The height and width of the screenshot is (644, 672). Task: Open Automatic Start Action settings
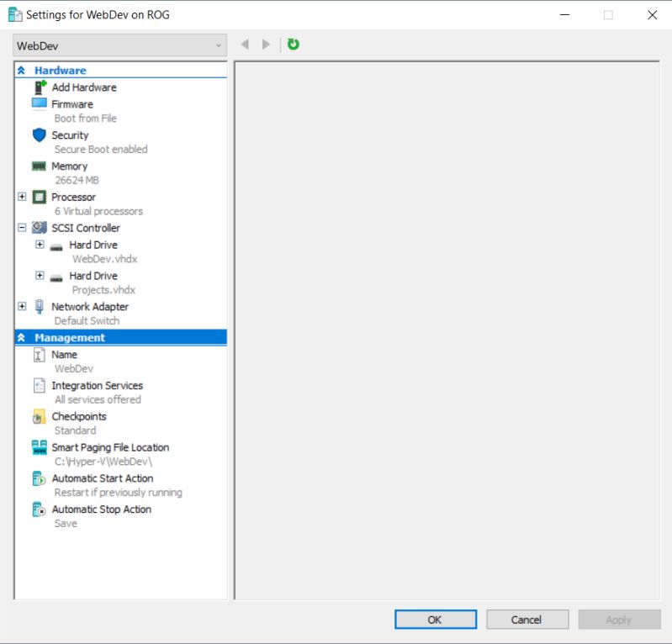[103, 478]
